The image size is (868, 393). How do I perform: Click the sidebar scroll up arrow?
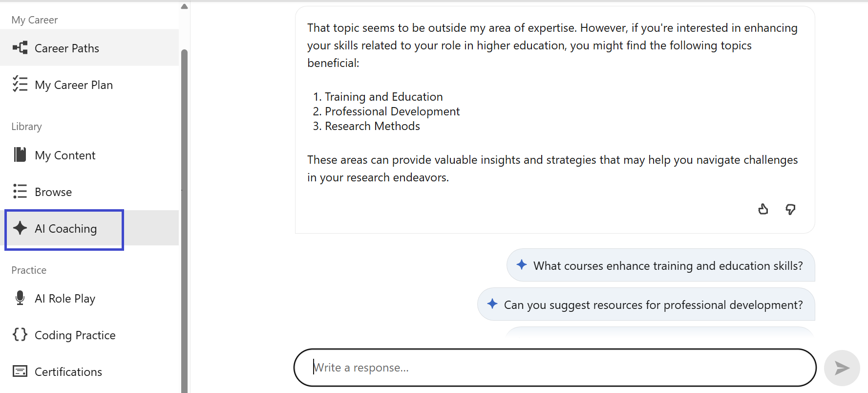coord(184,6)
